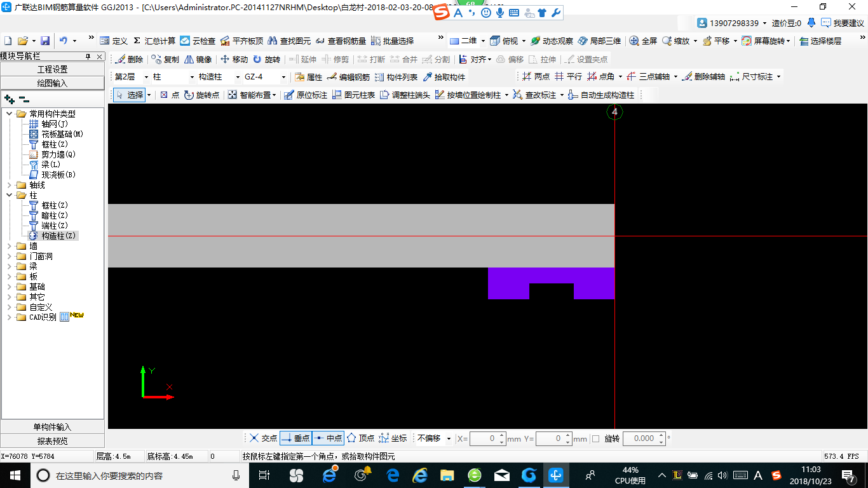Open Windows Start menu

click(x=15, y=475)
